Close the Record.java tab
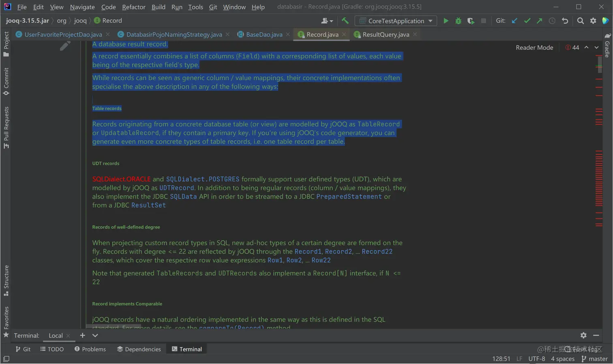This screenshot has width=613, height=364. click(x=344, y=34)
